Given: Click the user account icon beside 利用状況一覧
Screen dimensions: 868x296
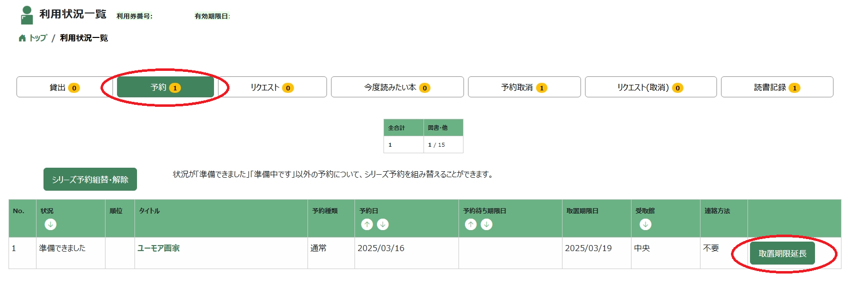Looking at the screenshot, I should [27, 15].
